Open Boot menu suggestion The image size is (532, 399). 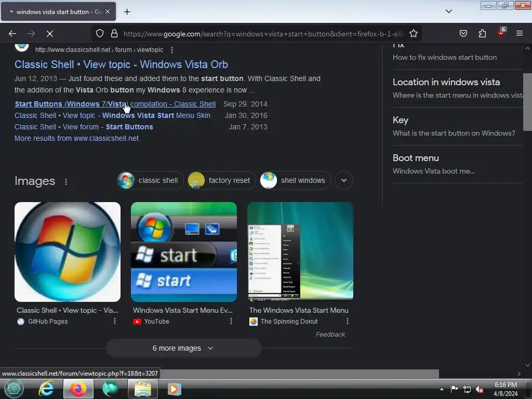[458, 164]
